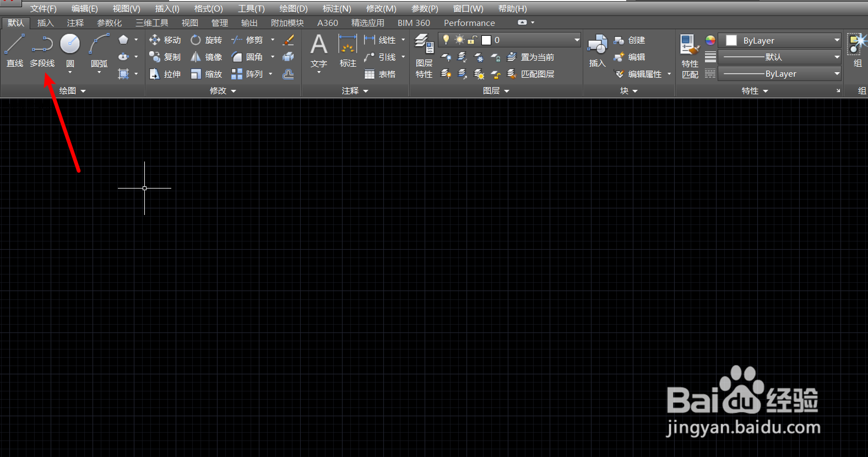Screen dimensions: 868x457
Task: Expand the 特性 panel
Action: [755, 91]
